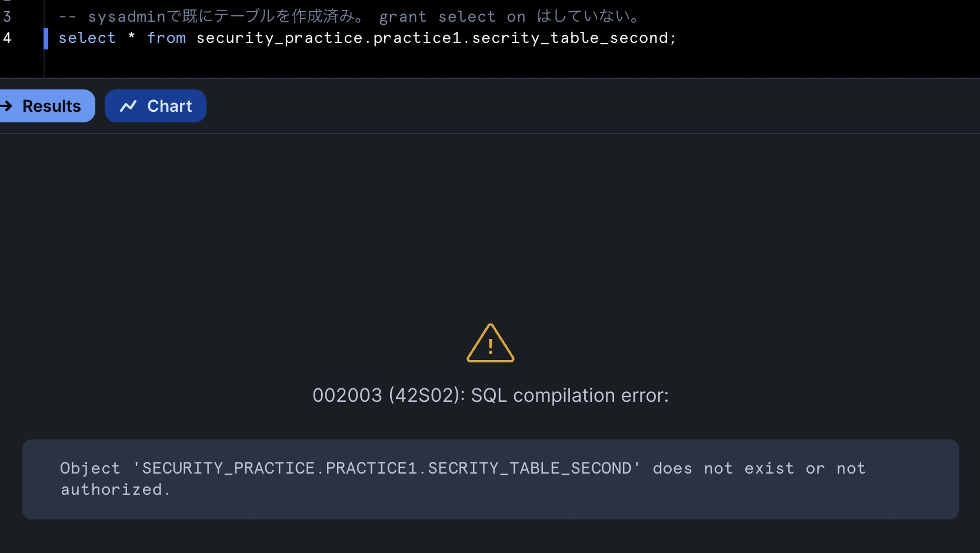Click the arrow icon in the Results button
The width and height of the screenshot is (980, 553).
pyautogui.click(x=6, y=106)
